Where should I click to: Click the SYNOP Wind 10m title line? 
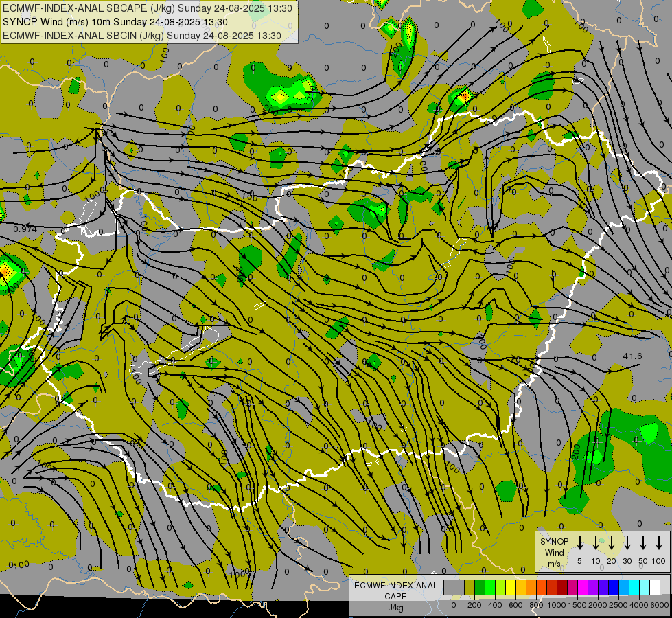coord(115,22)
